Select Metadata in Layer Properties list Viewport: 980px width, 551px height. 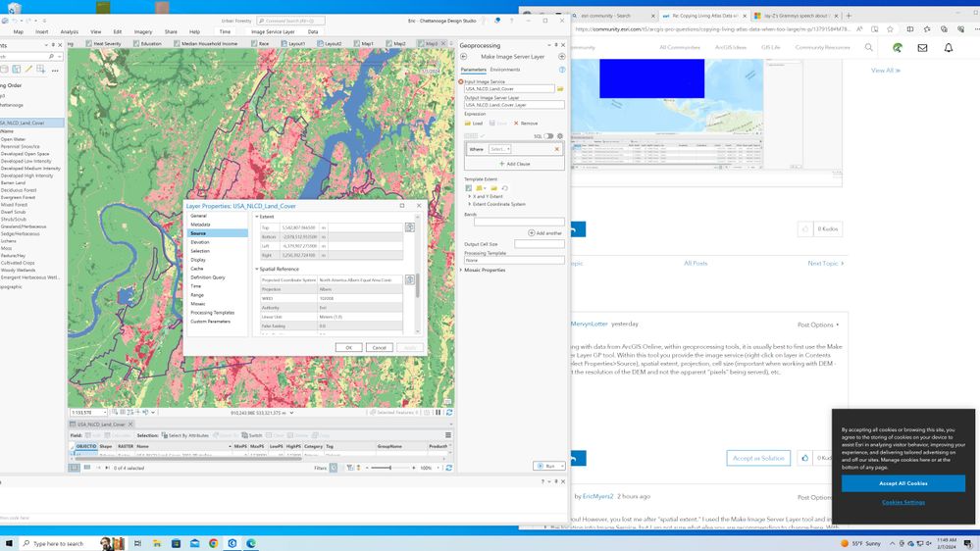pos(201,225)
